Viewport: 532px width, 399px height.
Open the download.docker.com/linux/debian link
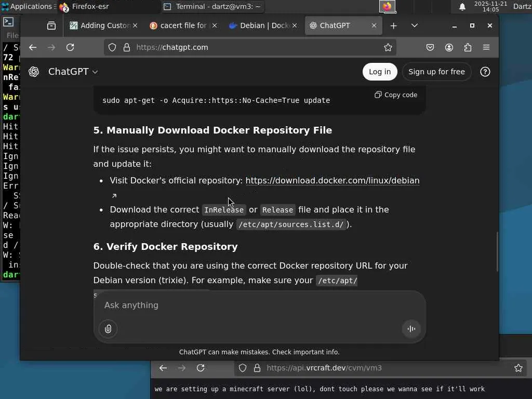332,180
